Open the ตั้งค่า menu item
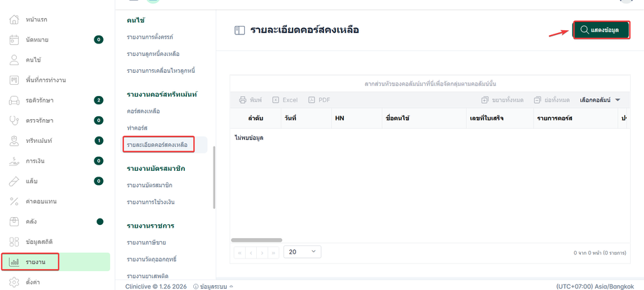This screenshot has width=644, height=290. click(x=56, y=282)
